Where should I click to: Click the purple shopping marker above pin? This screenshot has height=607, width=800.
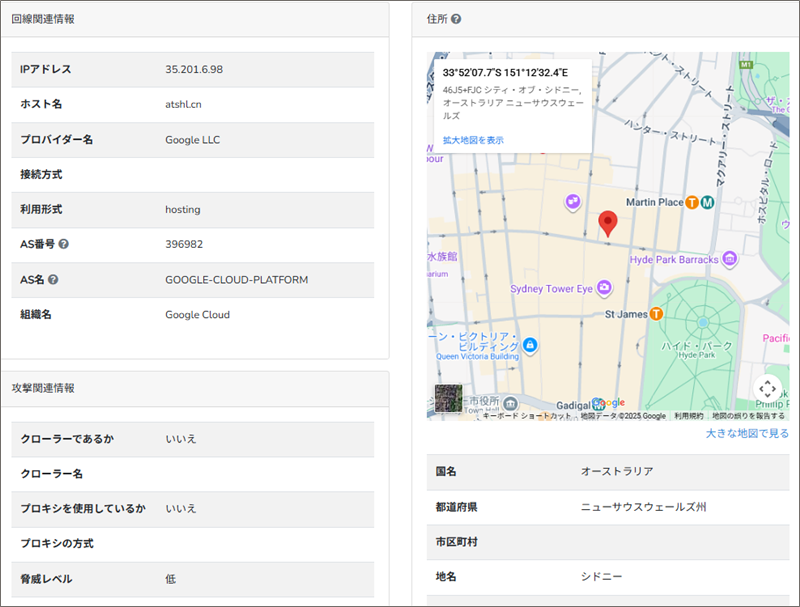573,202
